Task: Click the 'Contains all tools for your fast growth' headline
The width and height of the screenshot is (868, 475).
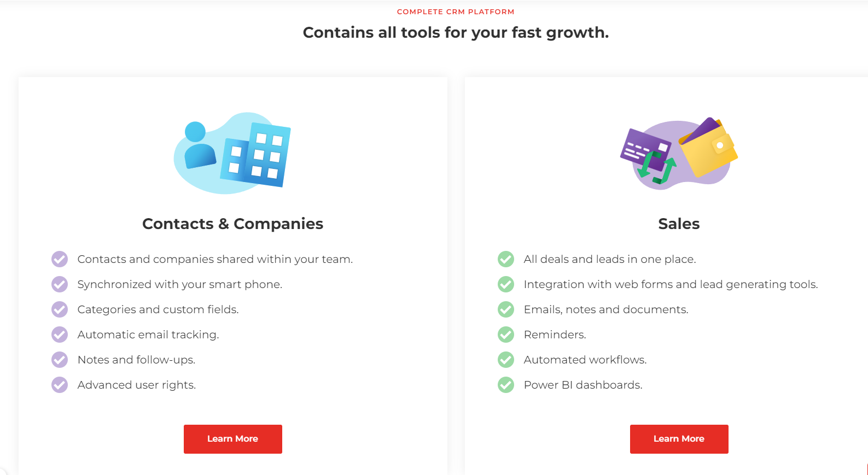Action: coord(456,32)
